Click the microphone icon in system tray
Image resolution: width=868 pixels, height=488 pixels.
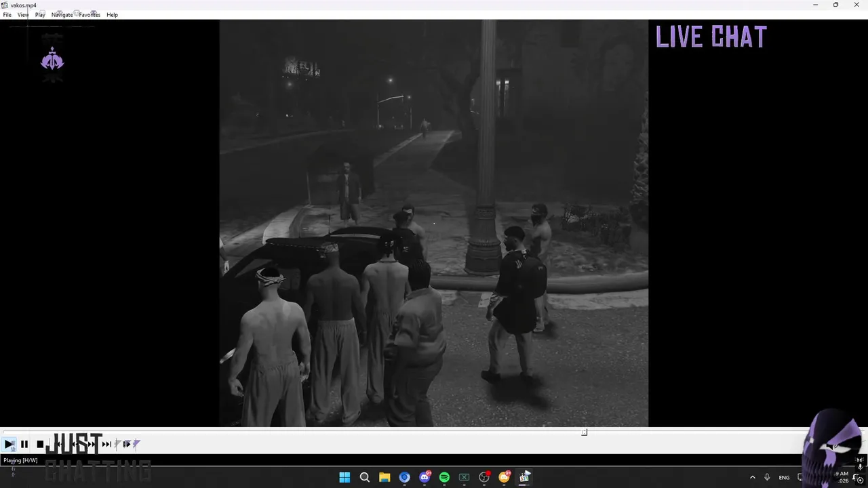pos(767,477)
